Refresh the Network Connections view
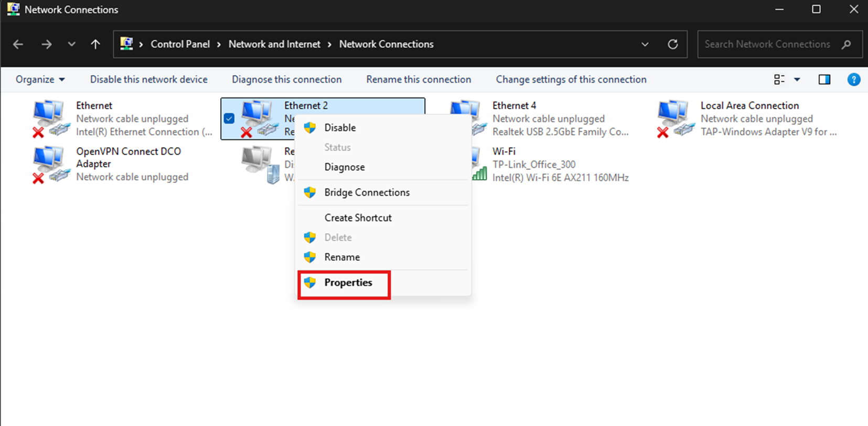This screenshot has width=868, height=426. point(673,45)
